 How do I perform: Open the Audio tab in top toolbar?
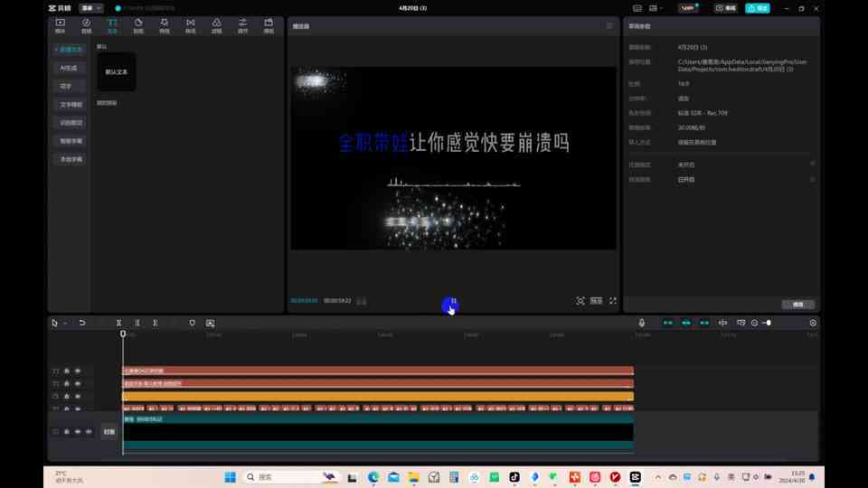[x=87, y=25]
